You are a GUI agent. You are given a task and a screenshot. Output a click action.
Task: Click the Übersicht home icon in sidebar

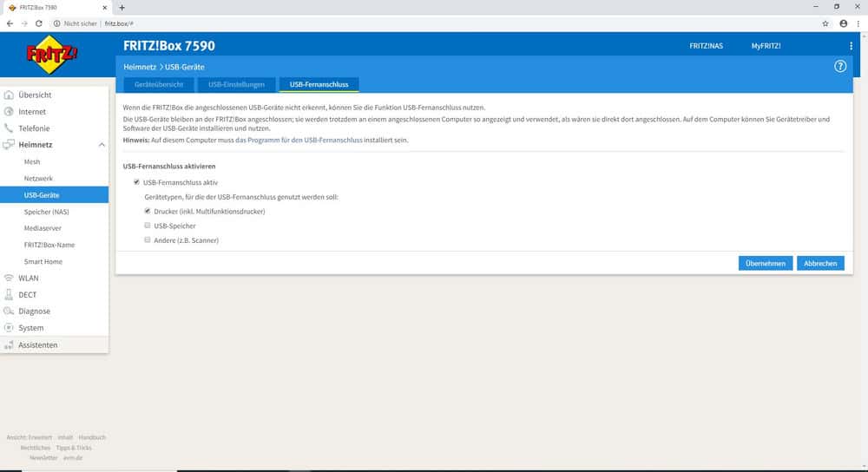tap(10, 95)
